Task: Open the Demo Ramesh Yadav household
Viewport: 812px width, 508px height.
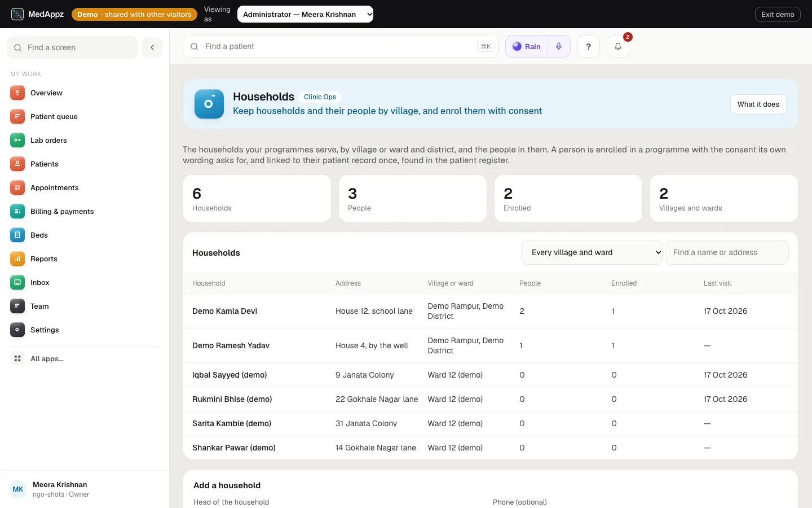Action: point(491,345)
